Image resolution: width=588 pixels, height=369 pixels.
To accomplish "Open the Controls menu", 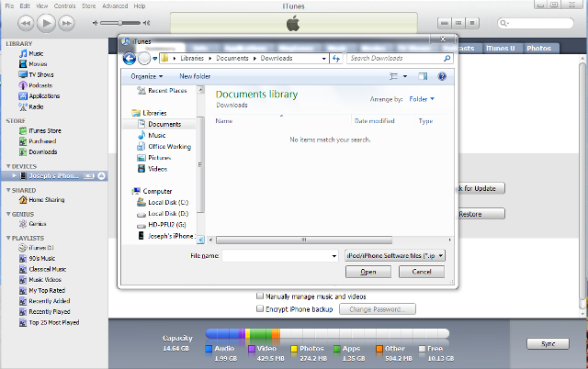I will click(64, 6).
